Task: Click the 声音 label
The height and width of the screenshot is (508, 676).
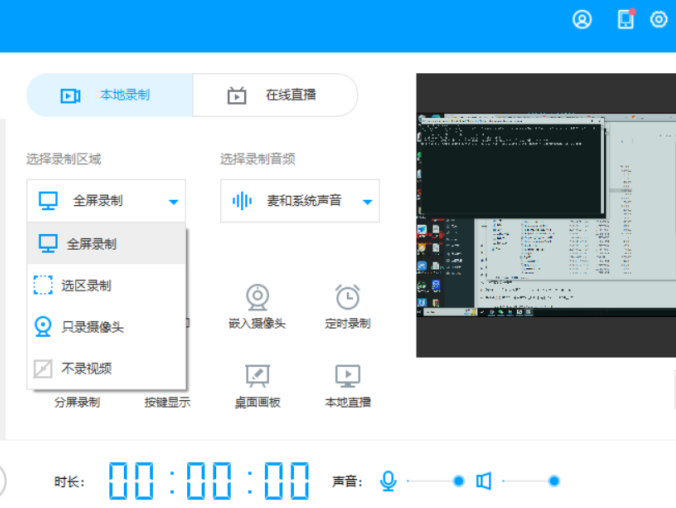Action: (347, 482)
